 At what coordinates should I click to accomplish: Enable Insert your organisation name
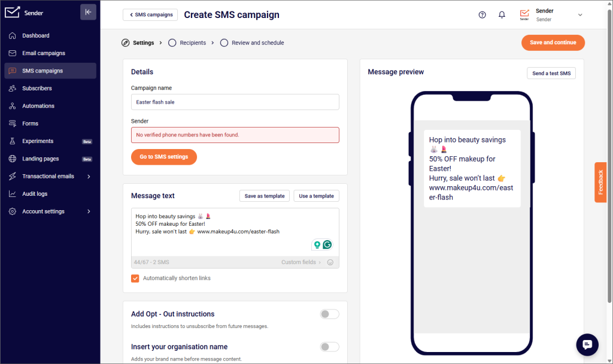(x=329, y=347)
